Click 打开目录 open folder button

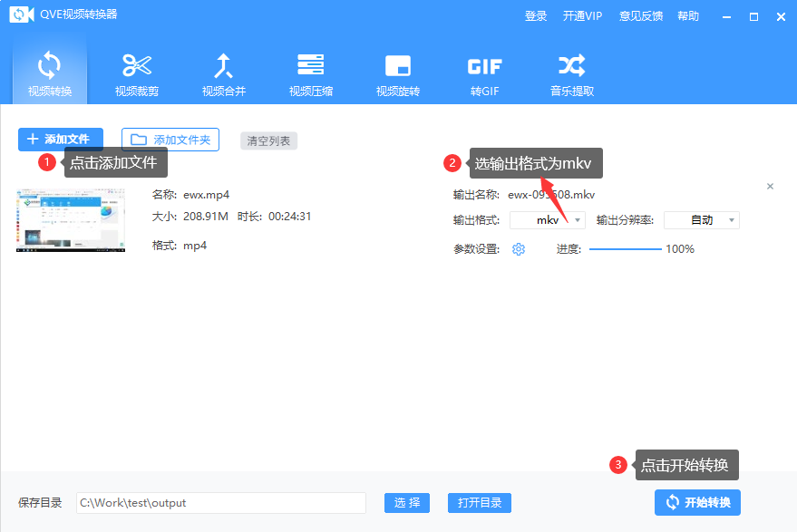pyautogui.click(x=480, y=502)
